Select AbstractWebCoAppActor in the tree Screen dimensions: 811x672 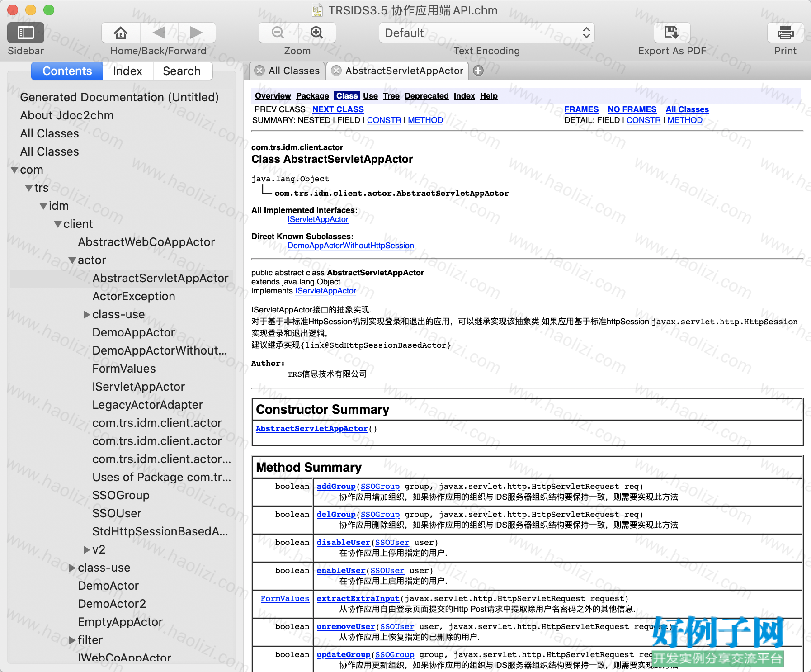[146, 242]
